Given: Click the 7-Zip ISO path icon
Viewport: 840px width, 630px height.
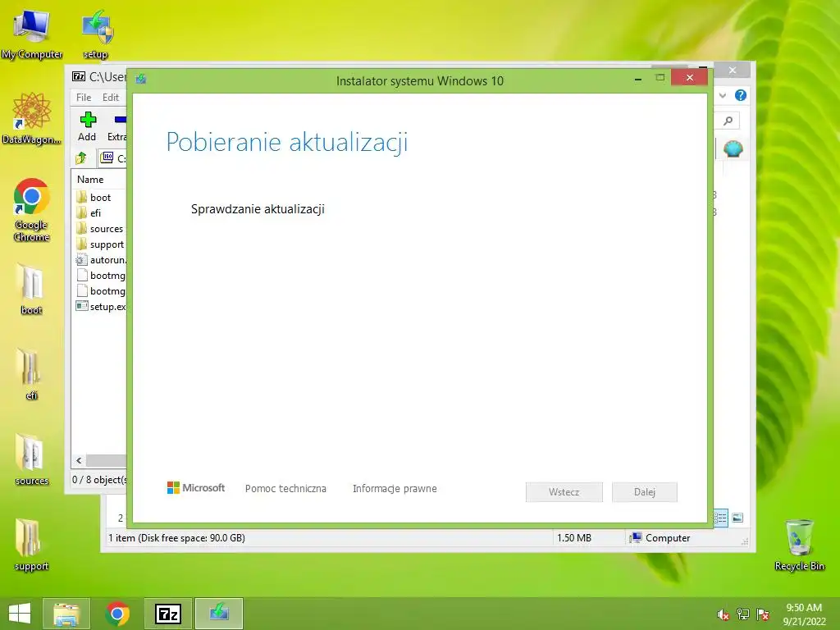Looking at the screenshot, I should 107,157.
